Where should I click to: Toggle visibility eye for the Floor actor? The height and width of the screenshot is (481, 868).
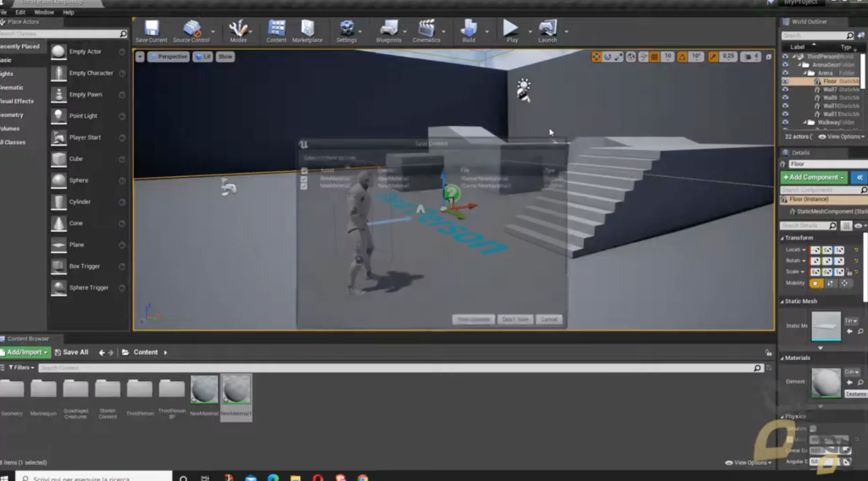pyautogui.click(x=785, y=81)
